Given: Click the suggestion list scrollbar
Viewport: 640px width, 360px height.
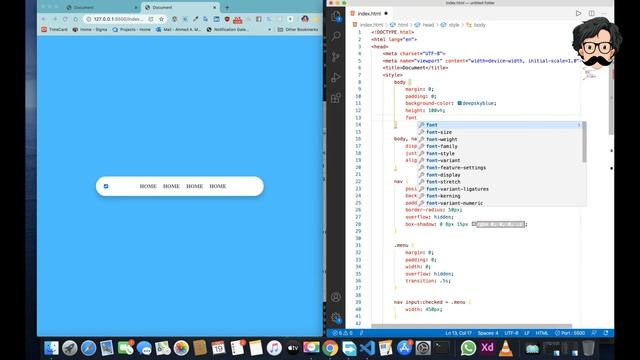Looking at the screenshot, I should pyautogui.click(x=584, y=142).
